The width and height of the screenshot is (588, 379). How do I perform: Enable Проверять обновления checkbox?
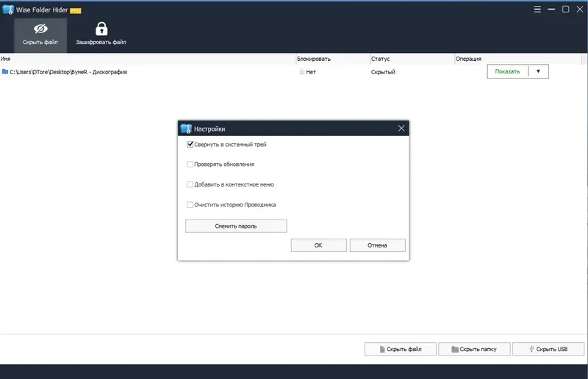(190, 165)
